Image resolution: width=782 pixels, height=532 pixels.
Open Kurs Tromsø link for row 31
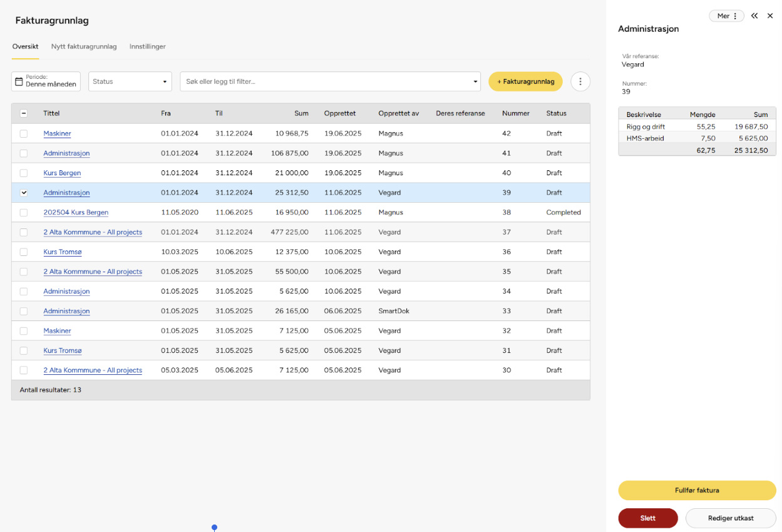point(63,350)
